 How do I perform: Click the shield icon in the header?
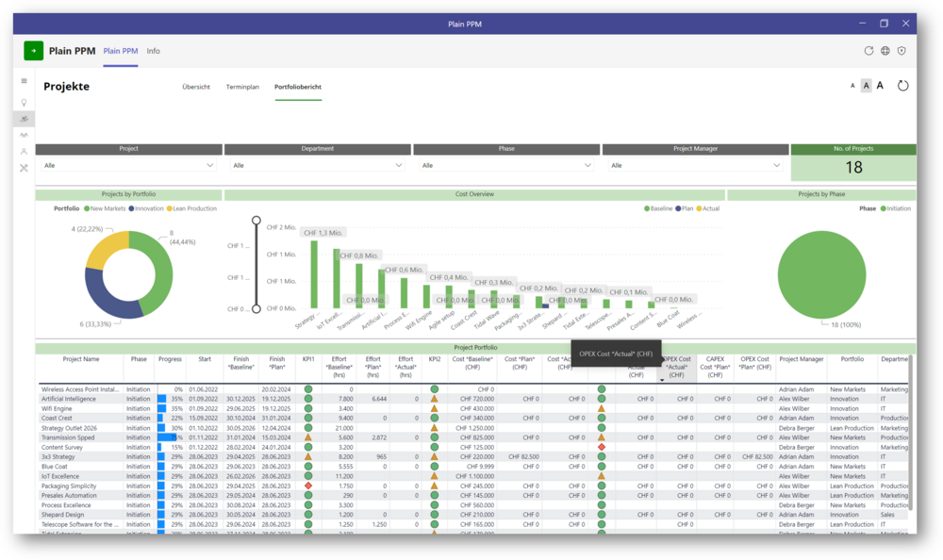point(902,51)
